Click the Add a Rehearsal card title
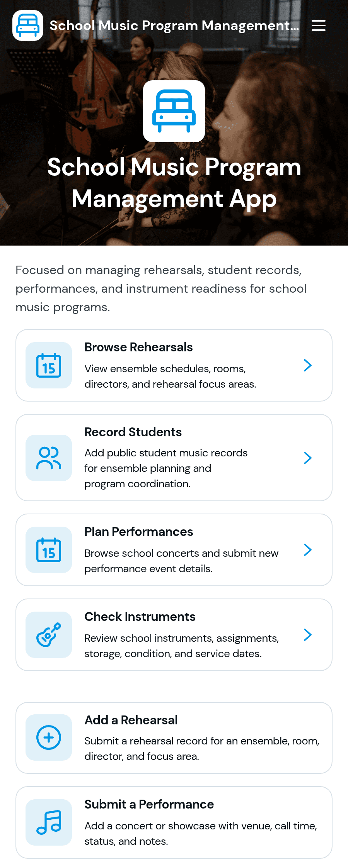Image resolution: width=348 pixels, height=868 pixels. pos(131,720)
